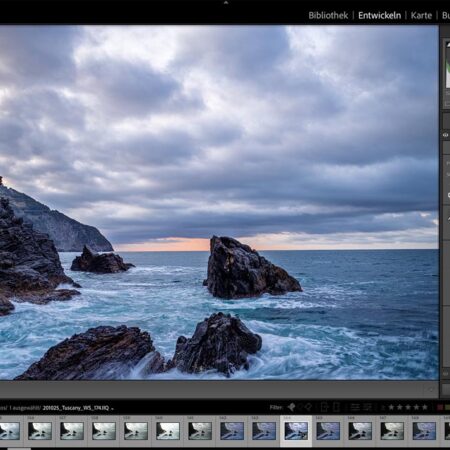This screenshot has height=450, width=450.
Task: Toggle histogram shadow clipping triangle
Action: click(x=448, y=45)
